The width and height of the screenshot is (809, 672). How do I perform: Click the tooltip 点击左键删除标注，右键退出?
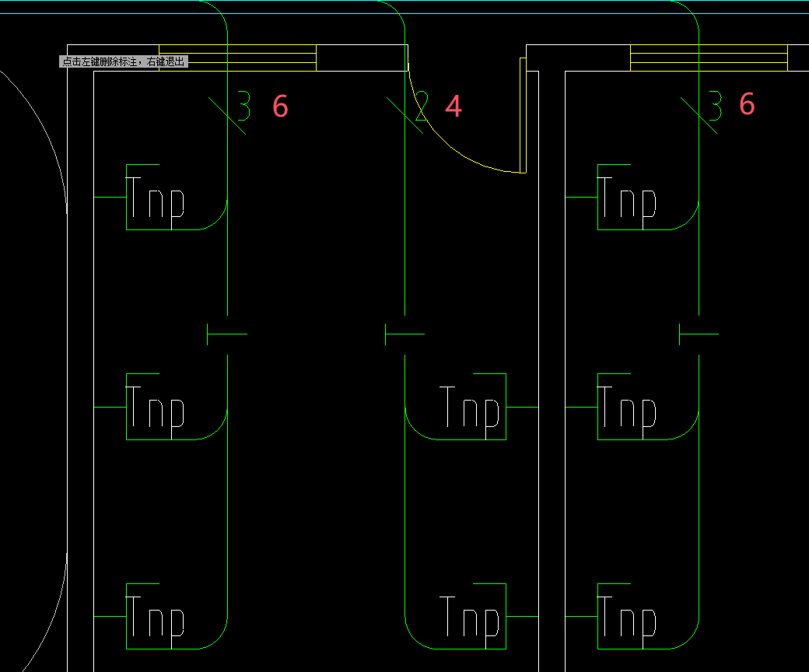tap(124, 62)
